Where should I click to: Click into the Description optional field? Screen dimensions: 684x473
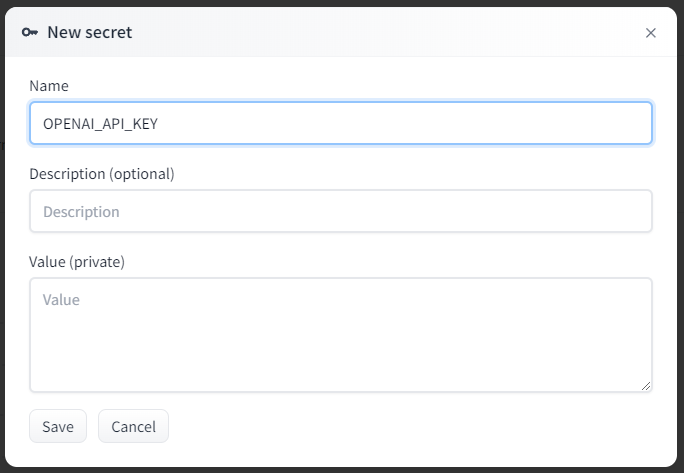click(341, 211)
